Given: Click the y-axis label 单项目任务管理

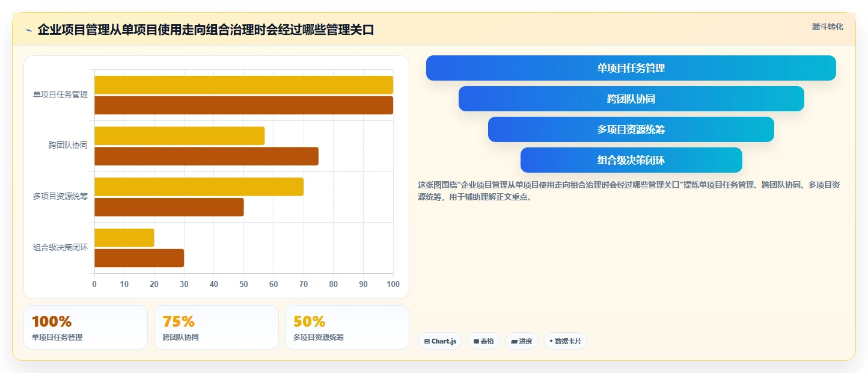Looking at the screenshot, I should [x=60, y=94].
